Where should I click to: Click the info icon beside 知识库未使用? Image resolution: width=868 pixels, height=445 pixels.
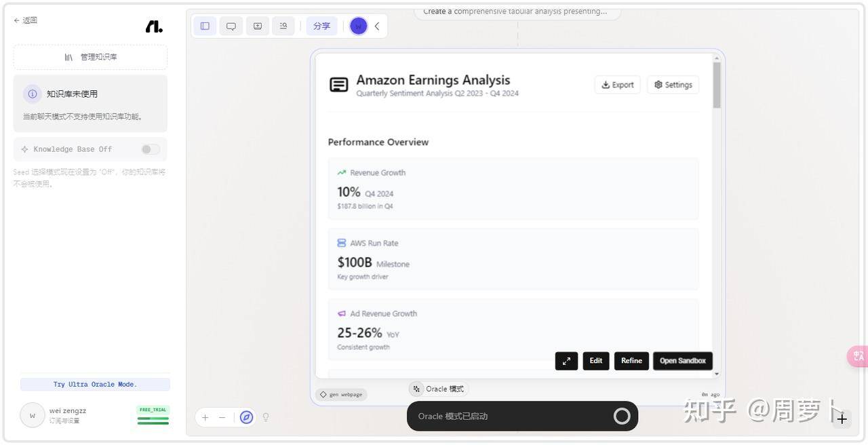[32, 94]
